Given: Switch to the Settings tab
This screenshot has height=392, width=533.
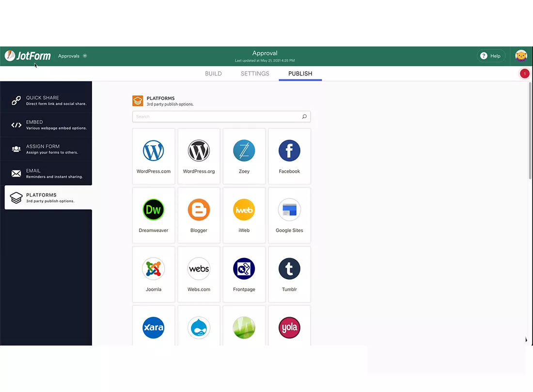Looking at the screenshot, I should point(255,74).
